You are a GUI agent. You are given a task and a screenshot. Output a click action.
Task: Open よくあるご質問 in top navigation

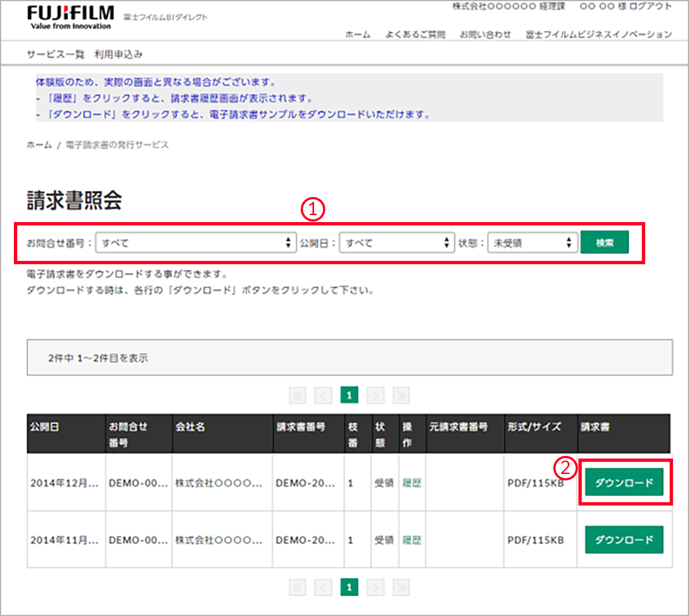click(x=416, y=35)
